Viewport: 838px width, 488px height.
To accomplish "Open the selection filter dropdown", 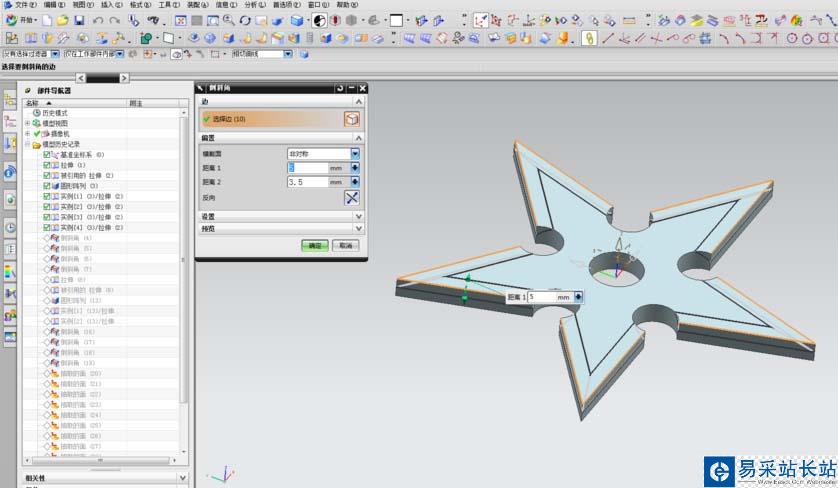I will click(55, 54).
